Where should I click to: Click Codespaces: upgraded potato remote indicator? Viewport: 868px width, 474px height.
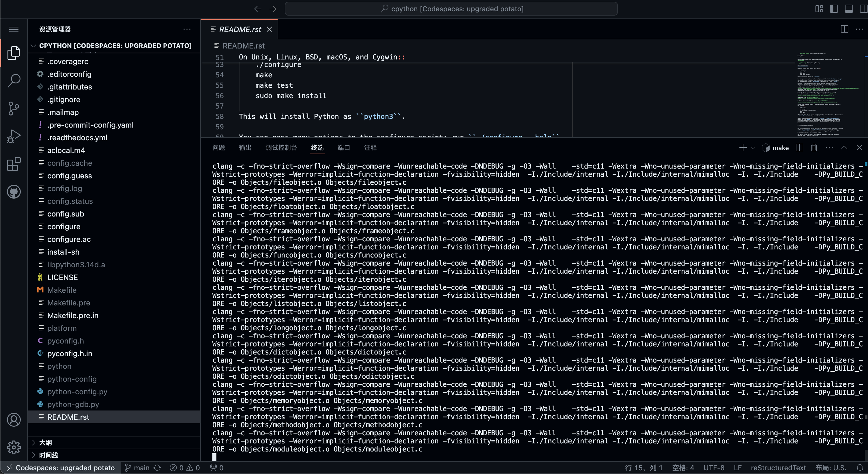click(61, 468)
